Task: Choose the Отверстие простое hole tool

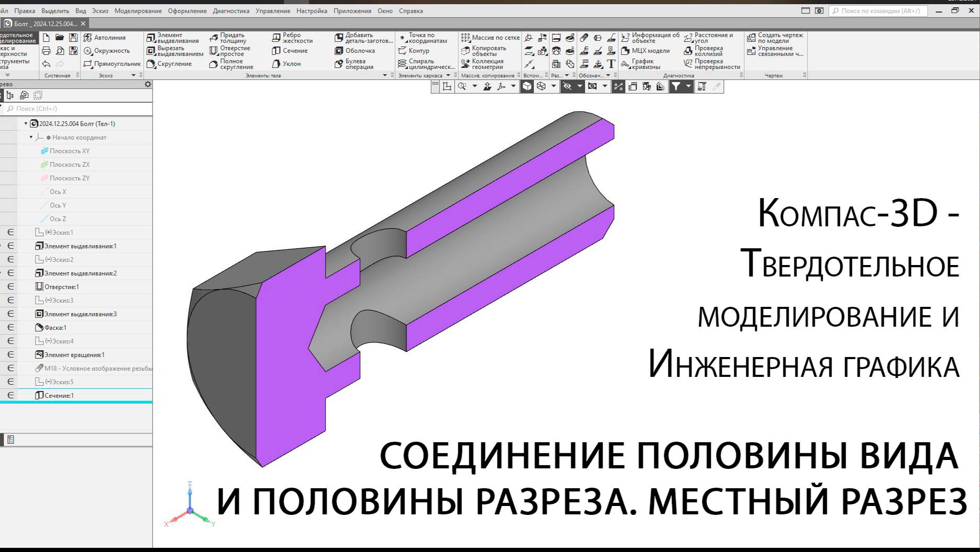Action: tap(230, 51)
